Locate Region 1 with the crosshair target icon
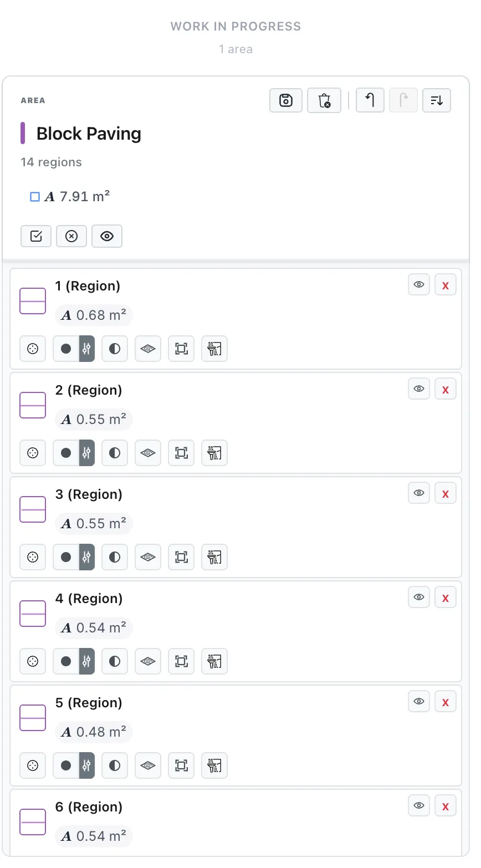481x868 pixels. [33, 349]
